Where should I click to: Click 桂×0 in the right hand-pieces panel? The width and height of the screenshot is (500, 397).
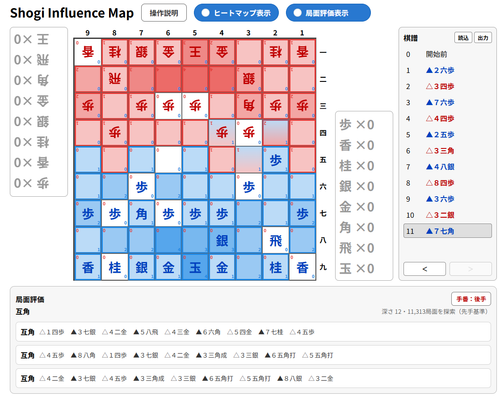(x=357, y=166)
